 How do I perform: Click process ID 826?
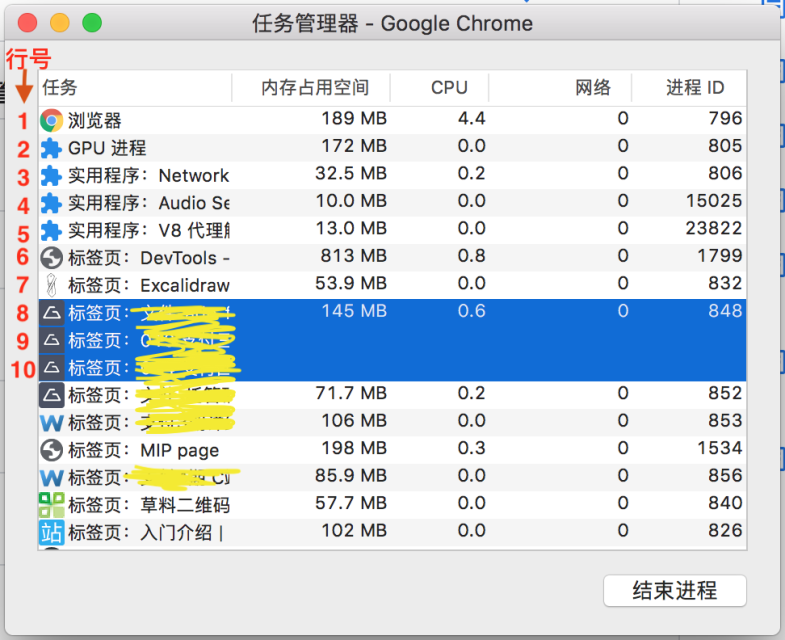tap(725, 531)
